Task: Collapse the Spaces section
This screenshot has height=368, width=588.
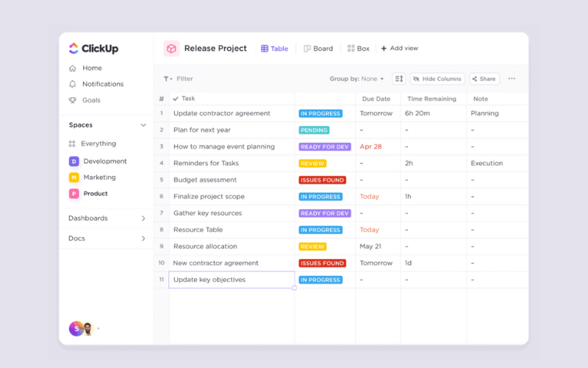Action: click(143, 125)
